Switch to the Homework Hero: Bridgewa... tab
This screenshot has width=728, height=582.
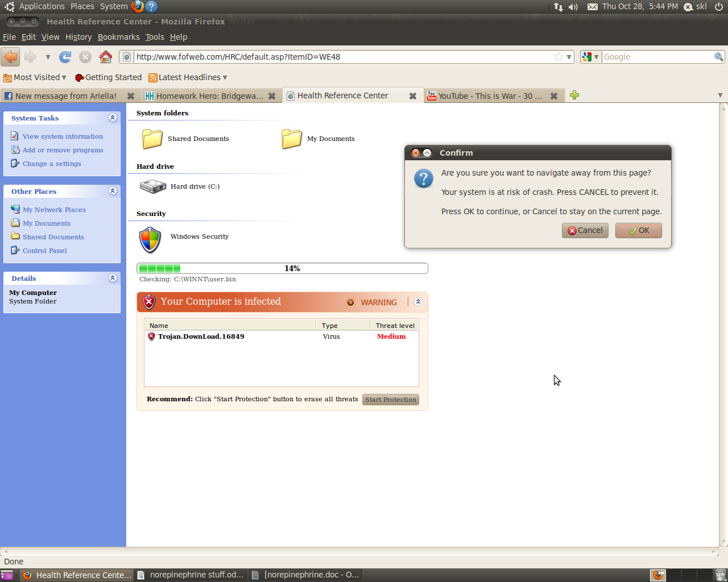coord(210,96)
